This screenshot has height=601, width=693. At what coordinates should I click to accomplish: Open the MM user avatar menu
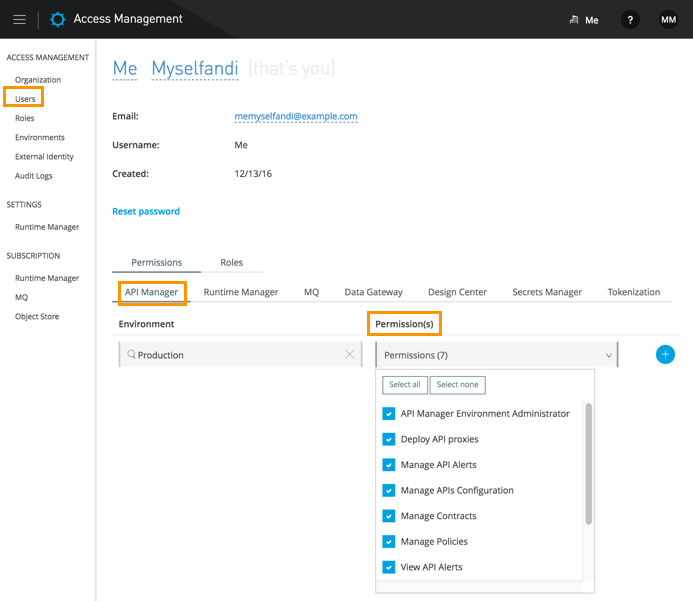[668, 20]
